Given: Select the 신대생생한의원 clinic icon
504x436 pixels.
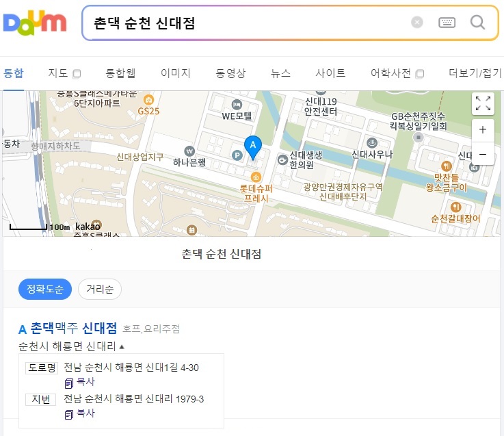Looking at the screenshot, I should [282, 159].
